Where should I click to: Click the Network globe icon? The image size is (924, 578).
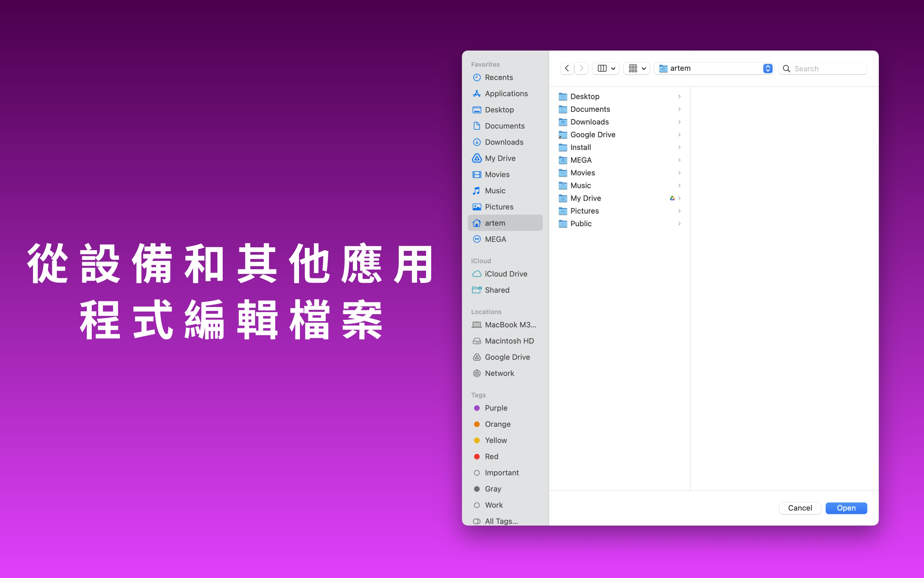[x=476, y=373]
